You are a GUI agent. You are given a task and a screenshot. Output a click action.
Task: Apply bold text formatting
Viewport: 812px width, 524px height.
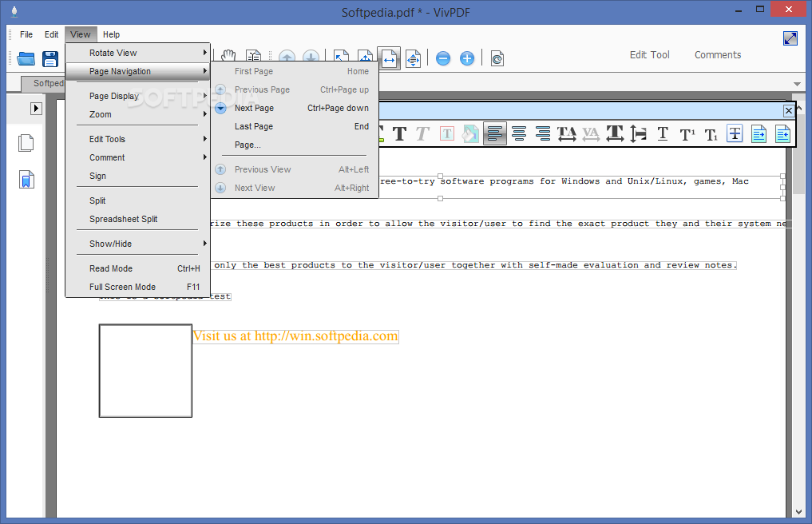pyautogui.click(x=399, y=134)
